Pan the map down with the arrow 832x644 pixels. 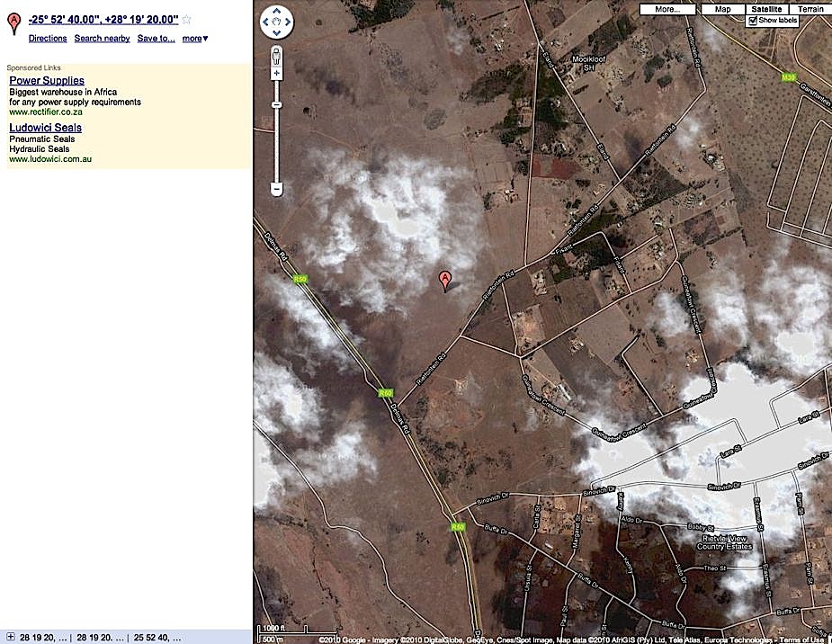point(277,31)
